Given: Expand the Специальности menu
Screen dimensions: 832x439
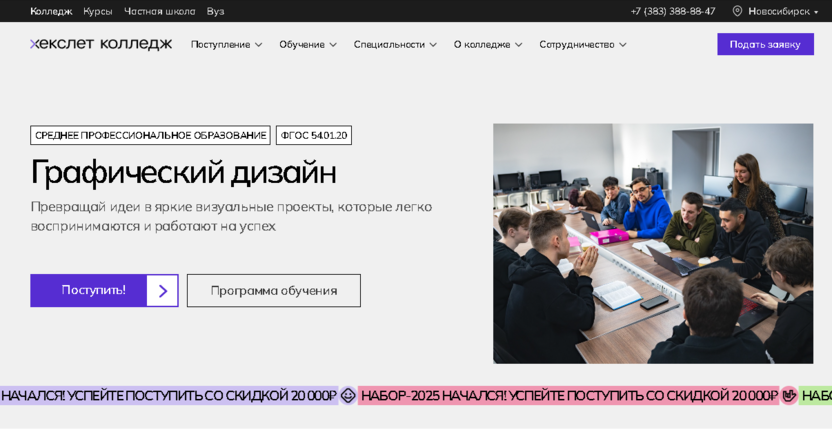Looking at the screenshot, I should click(x=395, y=45).
